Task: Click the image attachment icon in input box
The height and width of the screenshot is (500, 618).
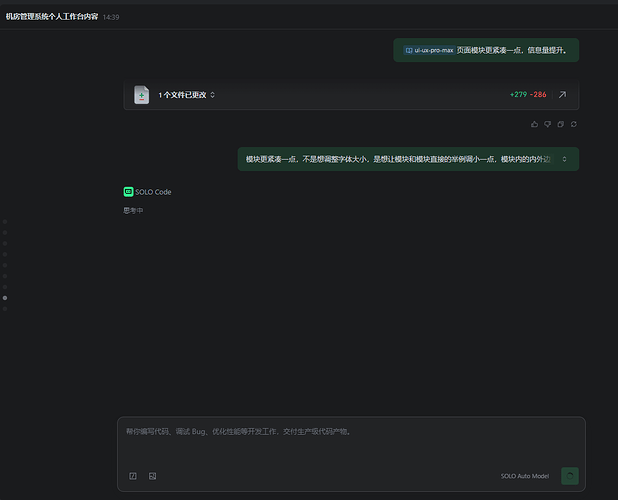Action: pos(152,476)
